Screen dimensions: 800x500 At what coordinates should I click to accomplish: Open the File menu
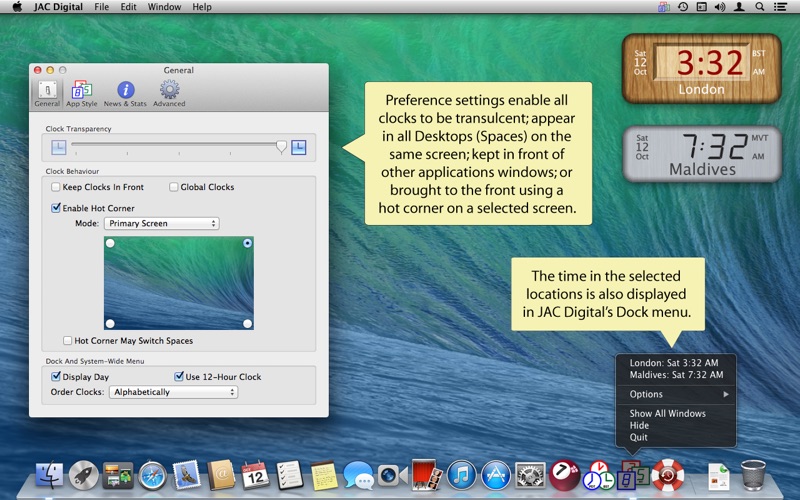tap(102, 7)
